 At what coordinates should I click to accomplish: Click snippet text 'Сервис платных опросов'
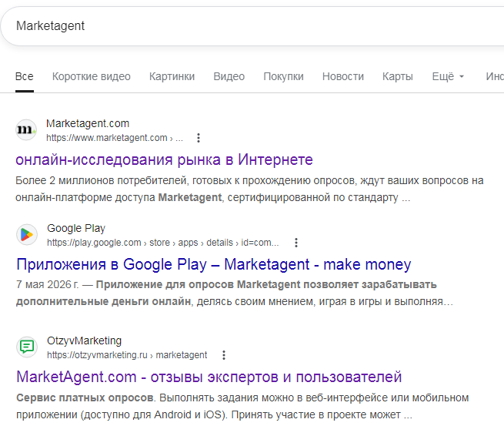coord(85,397)
